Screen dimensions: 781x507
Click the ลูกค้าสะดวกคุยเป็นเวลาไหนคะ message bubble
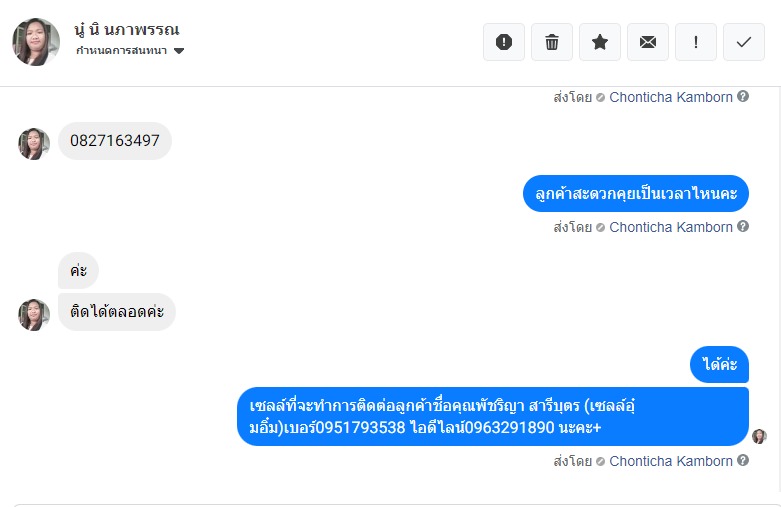click(x=636, y=193)
